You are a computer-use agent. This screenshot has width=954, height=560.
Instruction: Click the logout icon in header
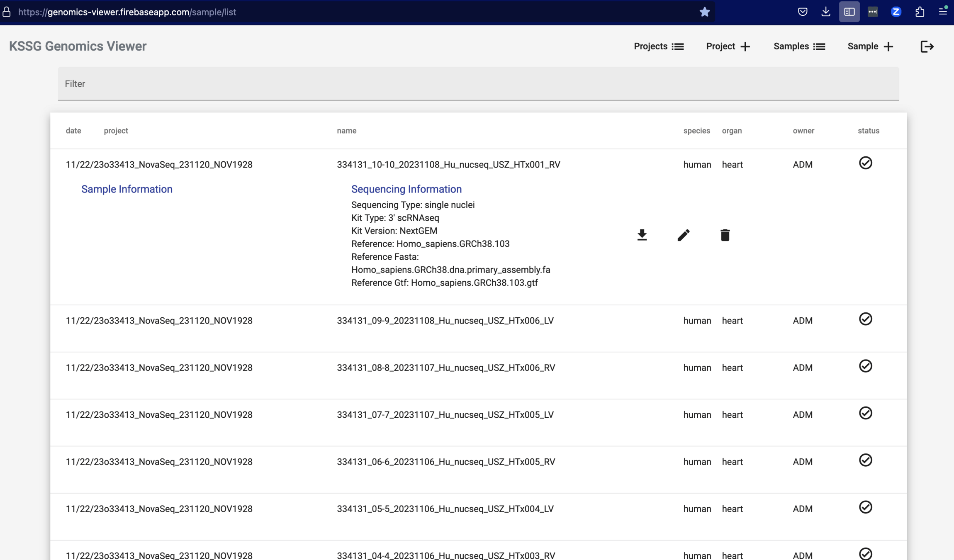tap(927, 46)
